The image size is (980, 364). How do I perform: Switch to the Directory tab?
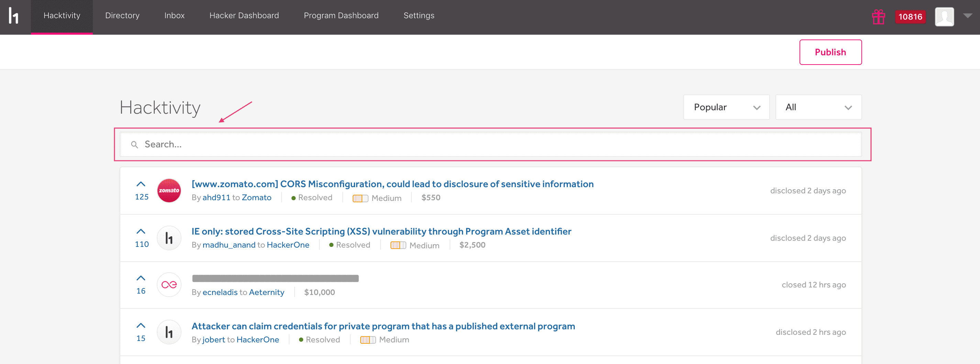(122, 15)
